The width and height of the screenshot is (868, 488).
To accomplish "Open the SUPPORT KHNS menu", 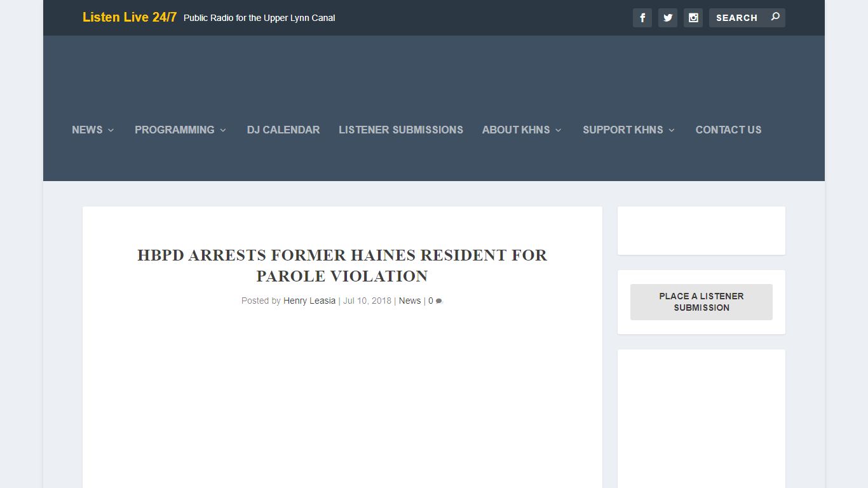I will tap(623, 130).
